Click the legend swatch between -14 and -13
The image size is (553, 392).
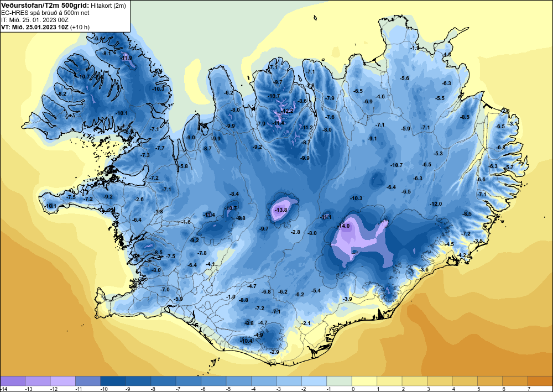pos(13,381)
